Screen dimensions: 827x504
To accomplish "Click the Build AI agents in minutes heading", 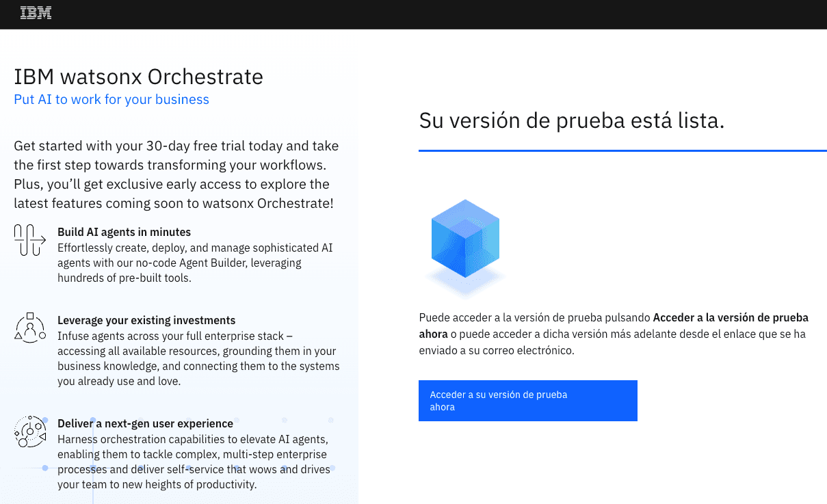I will click(124, 232).
